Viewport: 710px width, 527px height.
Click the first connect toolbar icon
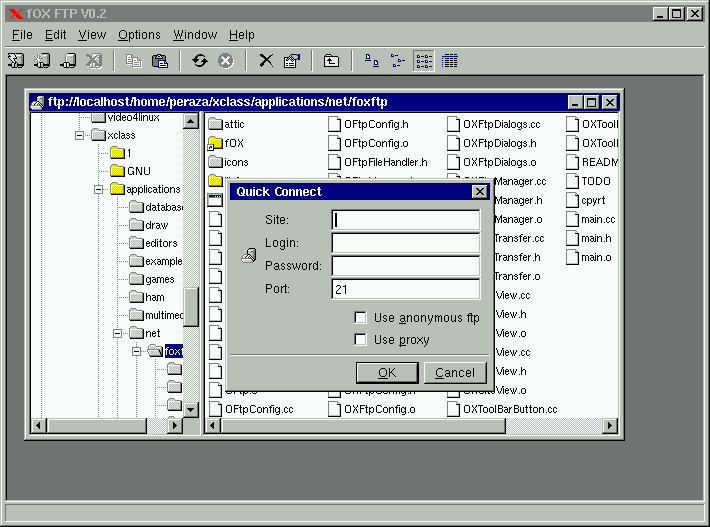click(16, 61)
